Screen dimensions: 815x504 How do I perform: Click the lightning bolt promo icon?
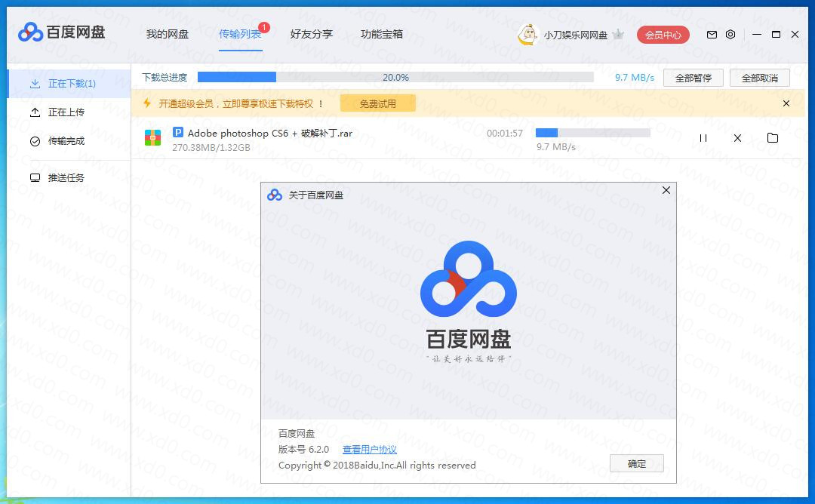tap(147, 103)
